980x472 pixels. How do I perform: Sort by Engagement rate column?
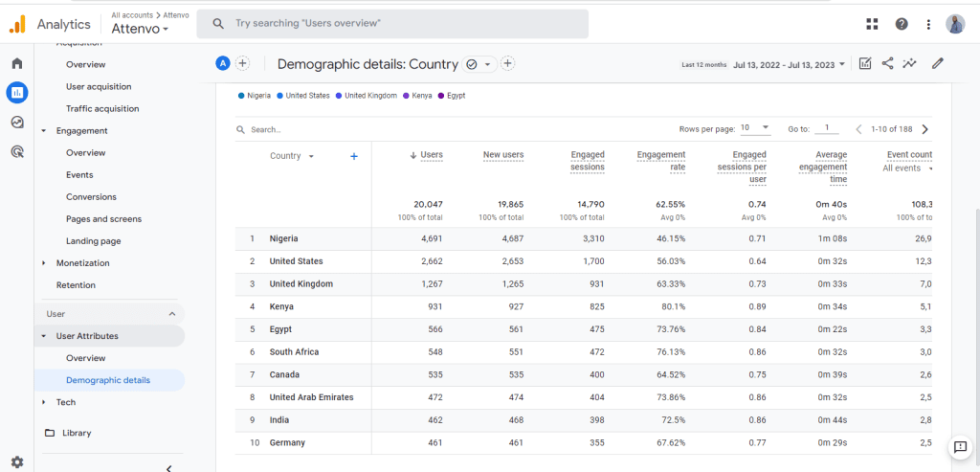tap(661, 161)
